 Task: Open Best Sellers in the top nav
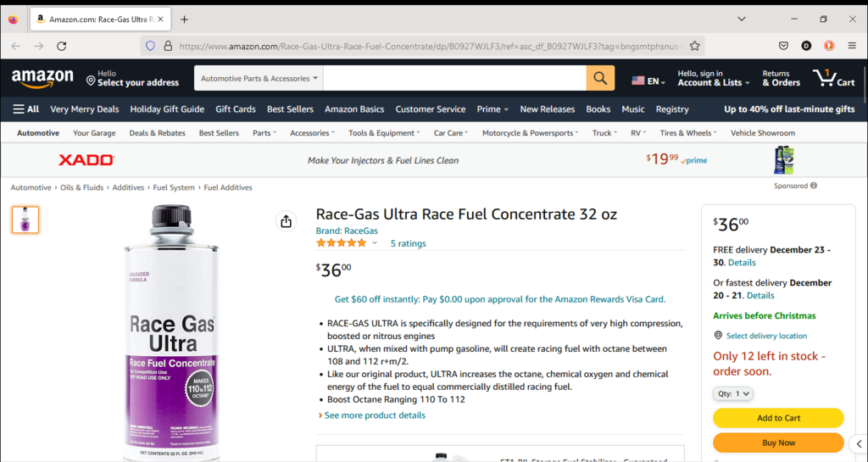tap(290, 109)
